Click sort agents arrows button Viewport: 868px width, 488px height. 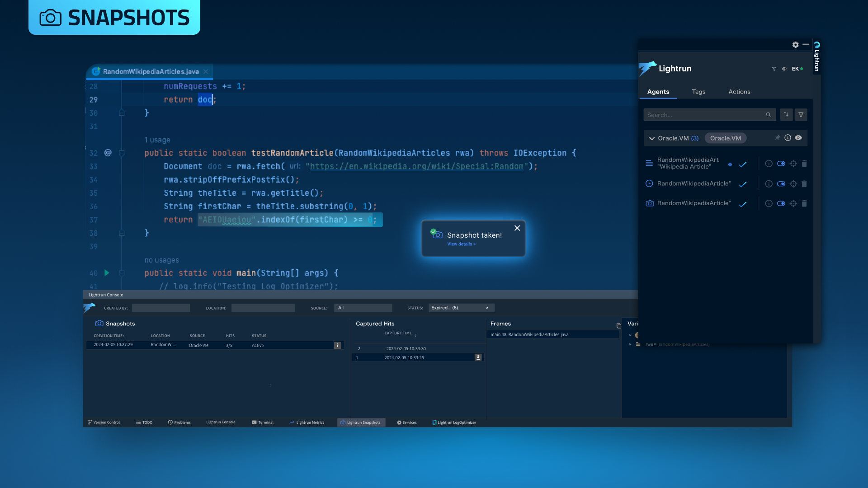coord(786,115)
